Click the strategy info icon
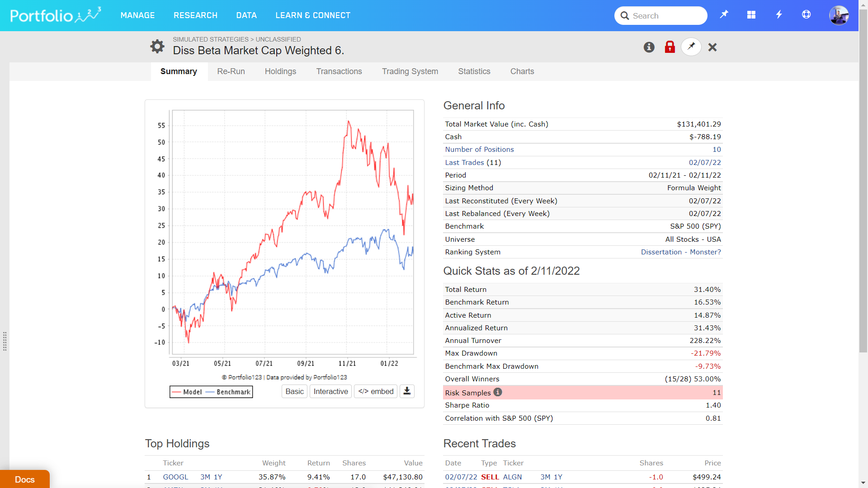The height and width of the screenshot is (488, 868). tap(649, 47)
